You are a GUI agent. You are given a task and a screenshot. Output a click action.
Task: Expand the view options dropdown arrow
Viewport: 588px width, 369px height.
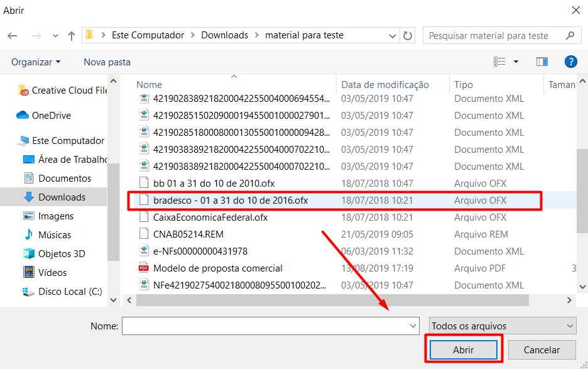coord(516,62)
